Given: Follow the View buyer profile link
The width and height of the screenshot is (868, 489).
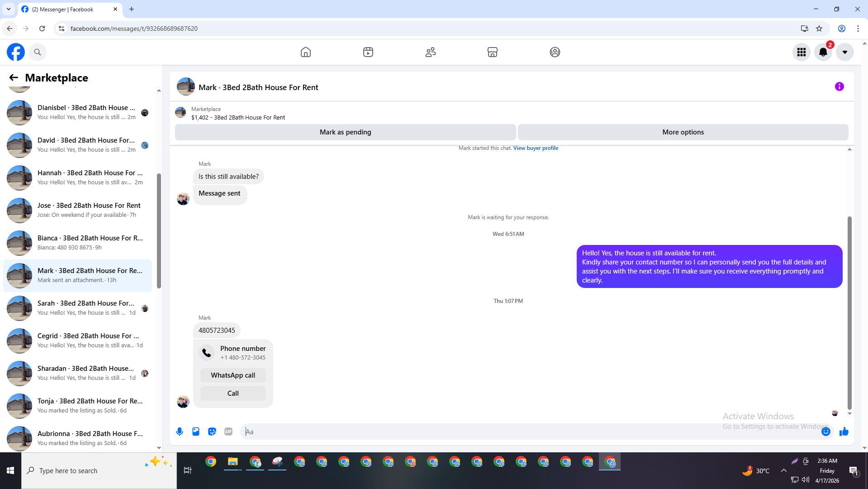Looking at the screenshot, I should pyautogui.click(x=536, y=148).
